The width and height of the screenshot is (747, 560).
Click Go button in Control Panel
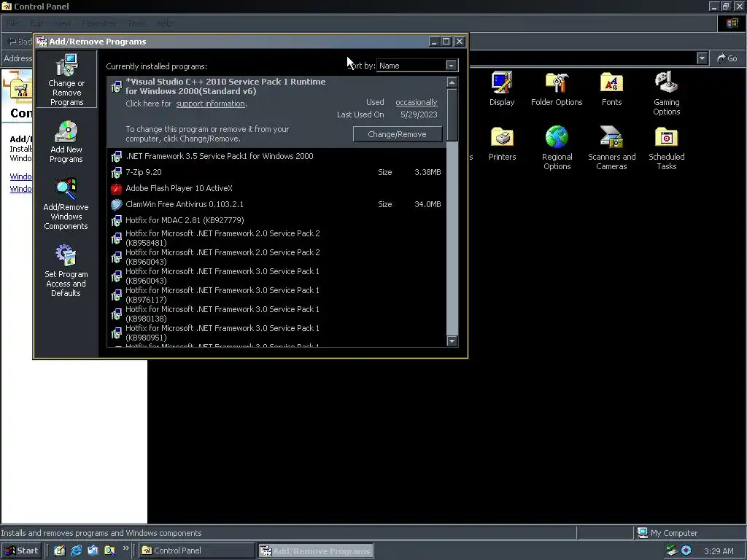click(x=727, y=58)
